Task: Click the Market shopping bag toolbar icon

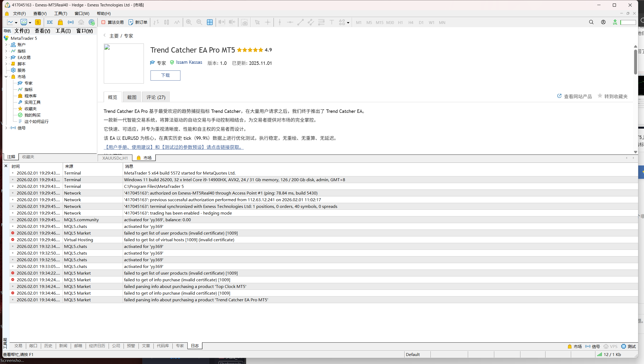Action: coord(60,22)
